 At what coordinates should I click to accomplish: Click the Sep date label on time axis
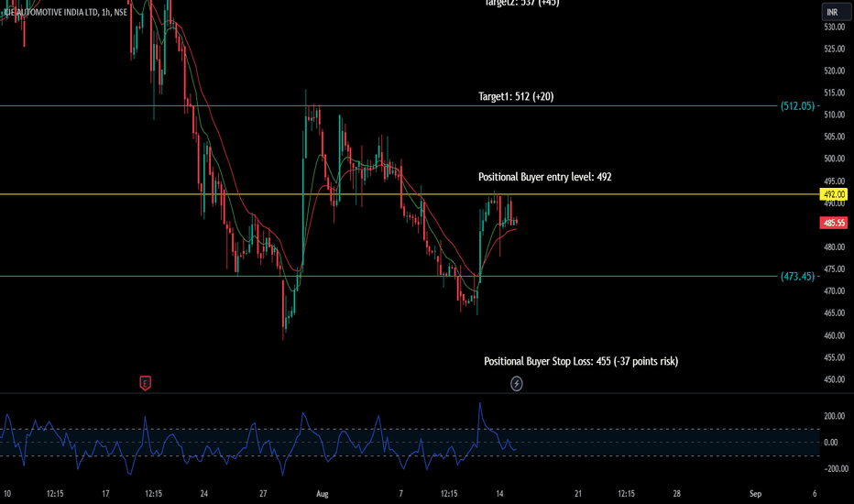[x=755, y=494]
